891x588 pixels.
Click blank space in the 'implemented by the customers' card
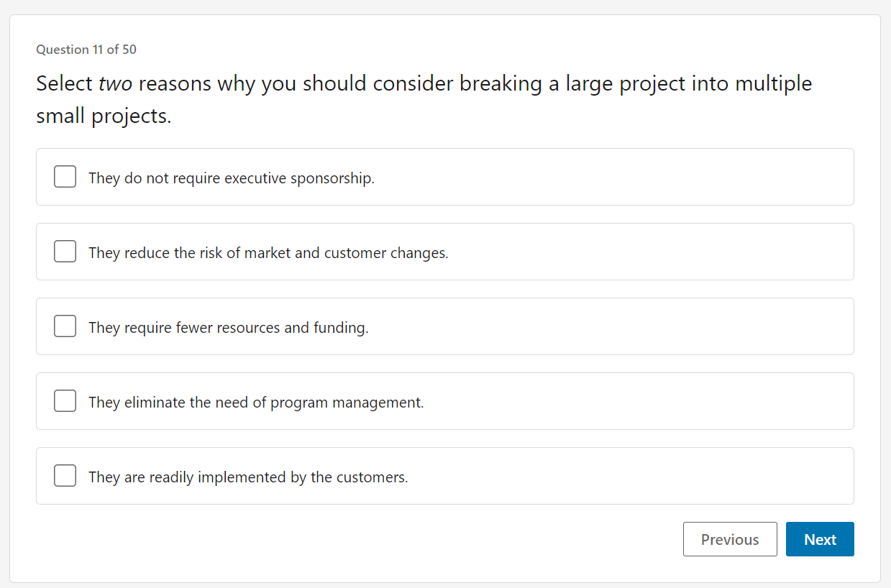[x=633, y=476]
